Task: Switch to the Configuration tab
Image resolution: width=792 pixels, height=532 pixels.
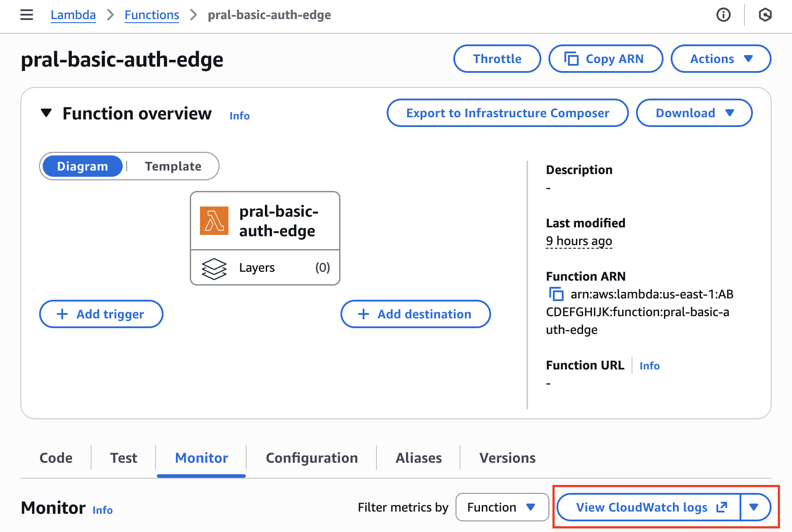Action: tap(312, 458)
